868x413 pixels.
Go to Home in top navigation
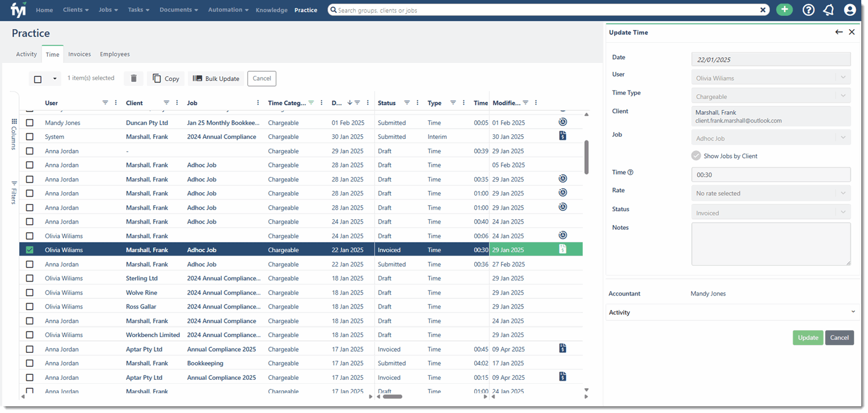pyautogui.click(x=44, y=10)
